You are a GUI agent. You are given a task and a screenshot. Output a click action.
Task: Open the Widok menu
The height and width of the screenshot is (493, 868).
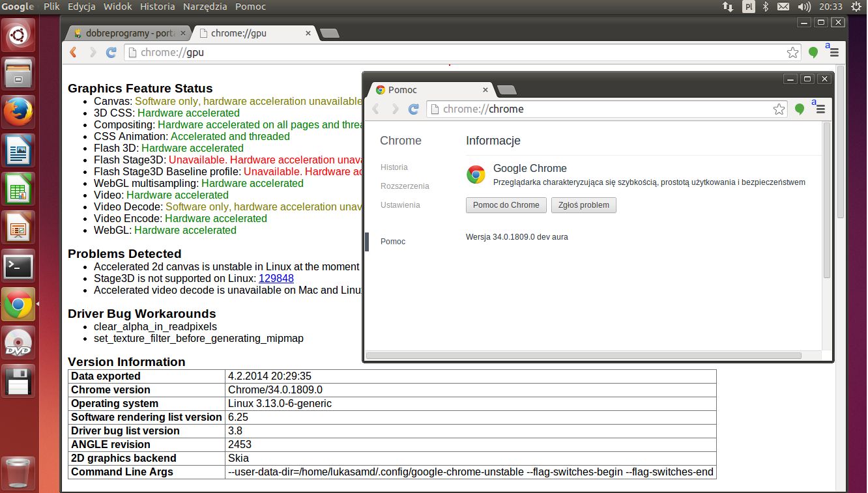[x=118, y=7]
